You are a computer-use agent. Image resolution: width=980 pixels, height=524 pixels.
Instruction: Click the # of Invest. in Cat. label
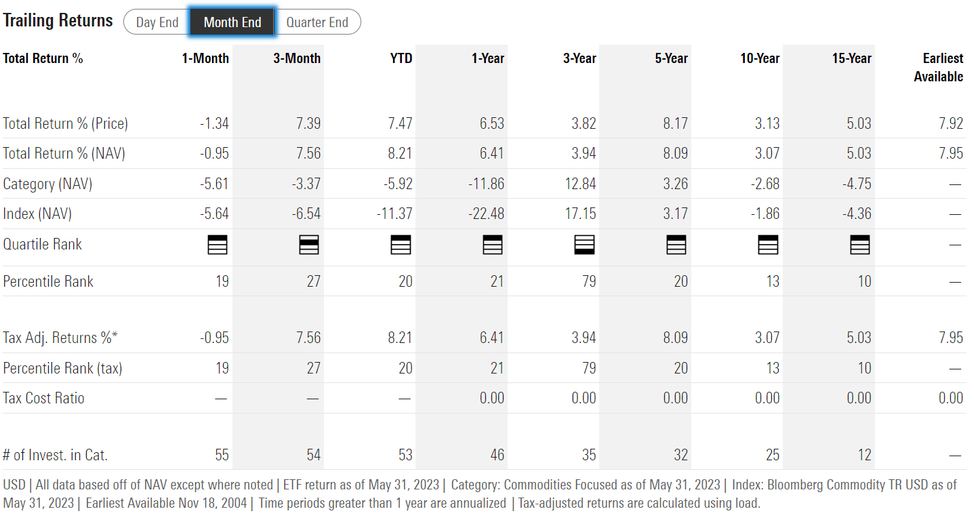coord(56,455)
